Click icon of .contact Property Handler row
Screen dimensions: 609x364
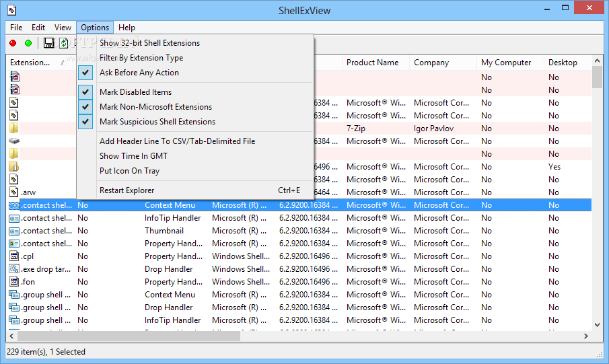coord(14,244)
